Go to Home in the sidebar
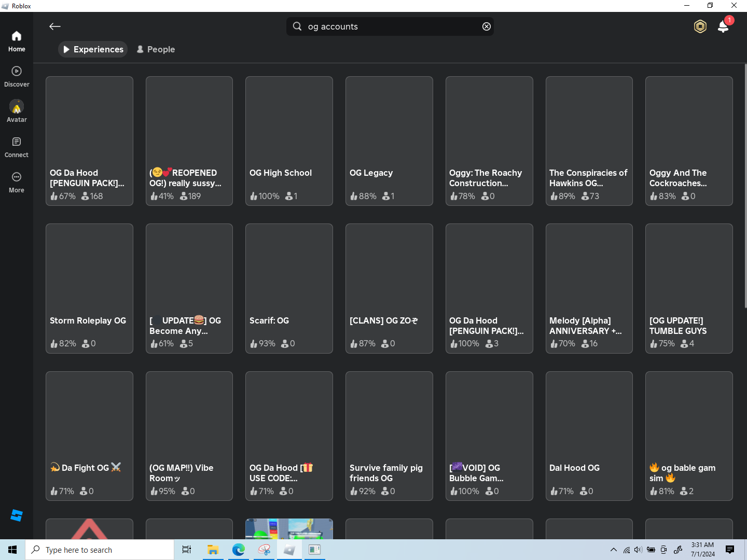The height and width of the screenshot is (560, 747). pyautogui.click(x=17, y=41)
